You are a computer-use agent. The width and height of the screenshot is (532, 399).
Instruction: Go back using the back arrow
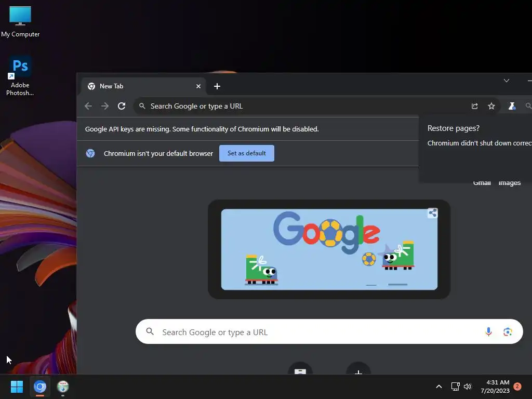click(x=88, y=106)
